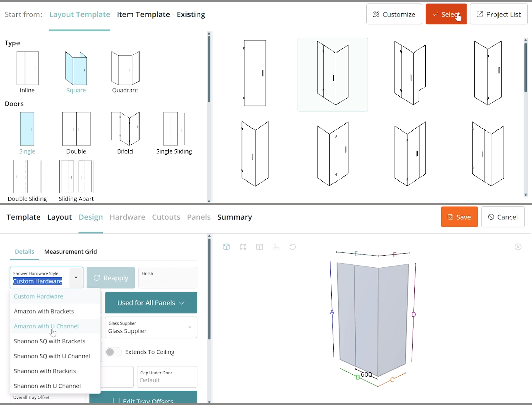Select the highlighted square enclosure template
This screenshot has width=532, height=405.
[333, 74]
